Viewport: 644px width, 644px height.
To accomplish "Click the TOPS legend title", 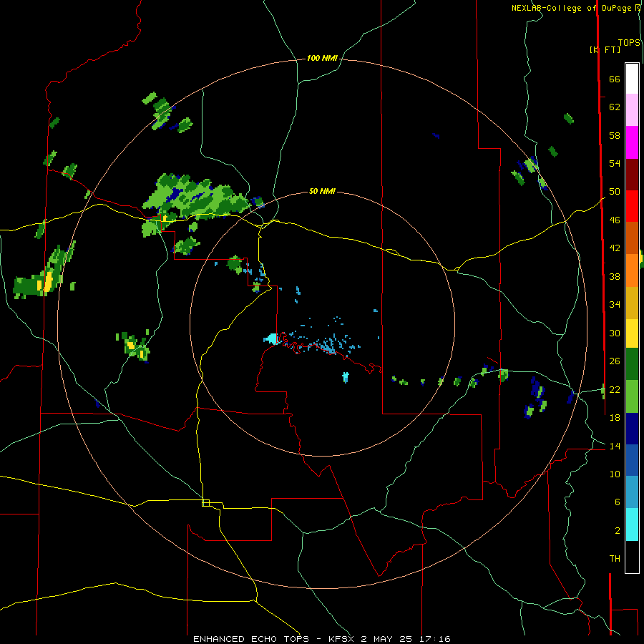I will [x=629, y=43].
